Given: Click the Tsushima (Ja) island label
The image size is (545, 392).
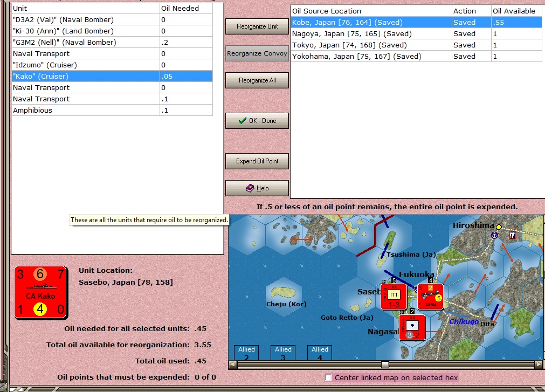Looking at the screenshot, I should (x=411, y=255).
